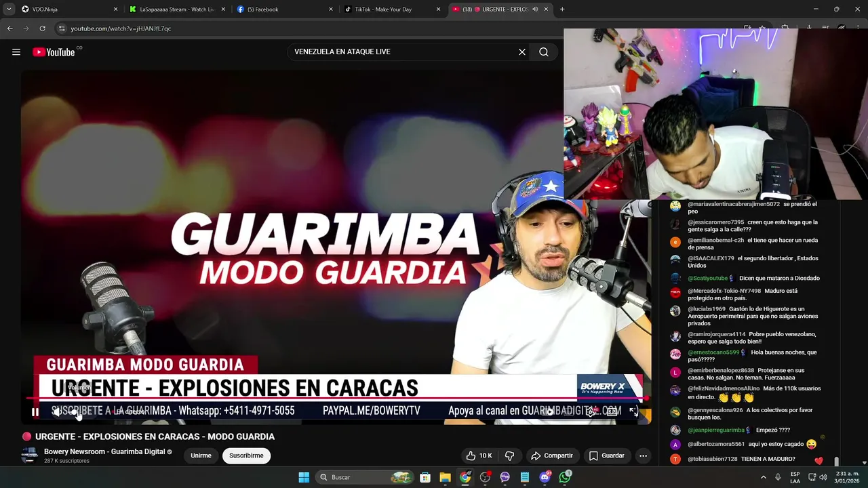
Task: Open Discord from the taskbar
Action: [x=545, y=477]
